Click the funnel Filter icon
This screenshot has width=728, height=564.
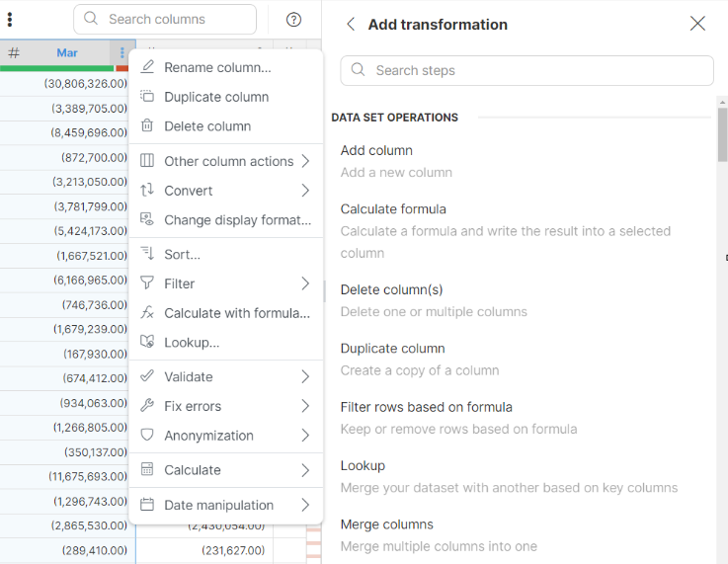click(x=147, y=282)
